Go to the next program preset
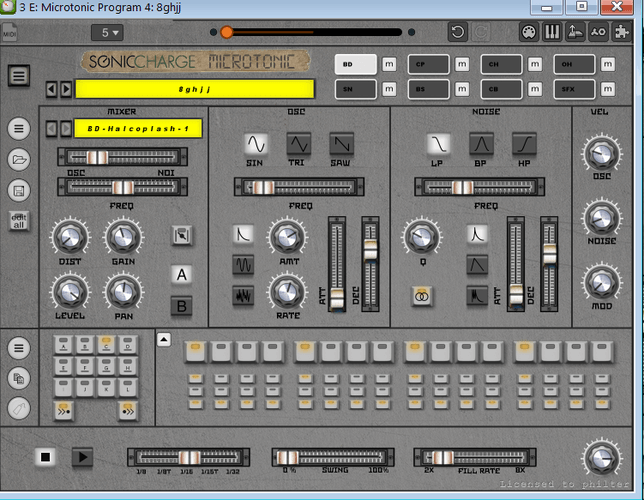Screen dimensions: 644x500 coord(66,89)
